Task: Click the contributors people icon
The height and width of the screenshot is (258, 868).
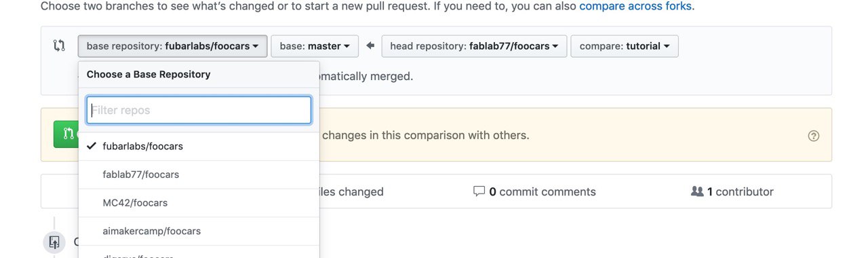Action: [696, 191]
